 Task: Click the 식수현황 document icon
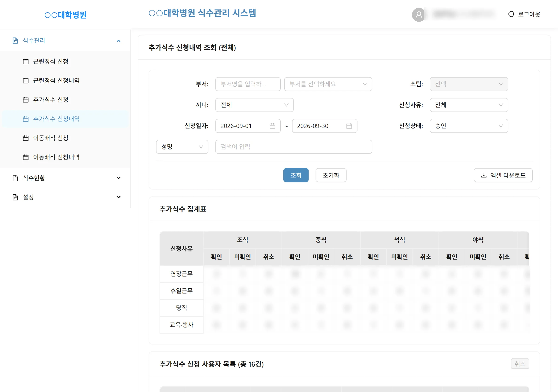pos(15,178)
